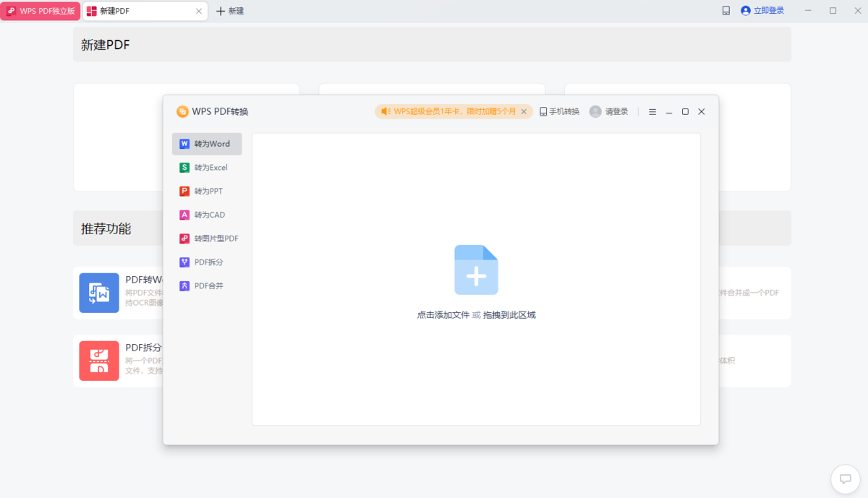Click the 拖拽到此区域 drop area text
Screen dimensions: 868x498
(509, 315)
